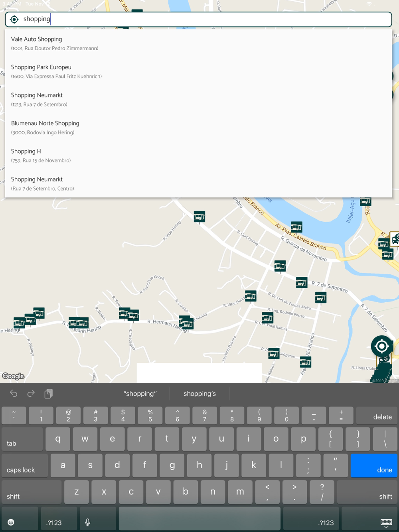
Task: Tap the letter t key
Action: point(167,439)
